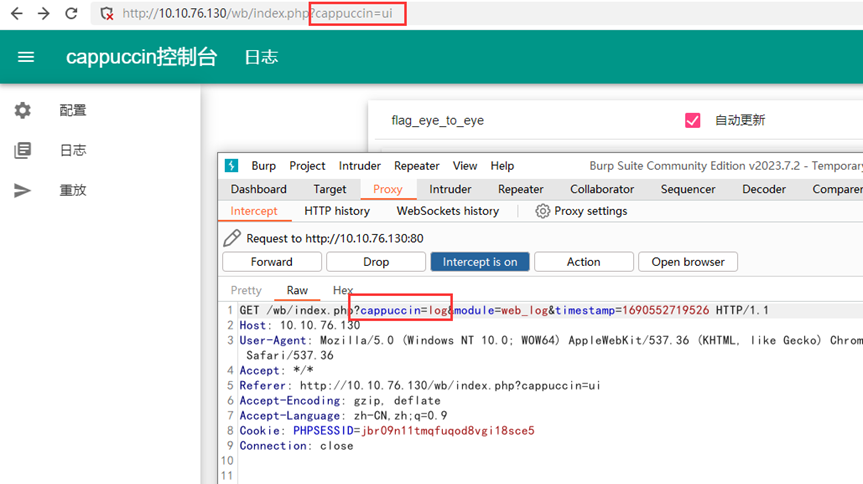The width and height of the screenshot is (863, 484).
Task: Open Proxy settings
Action: pyautogui.click(x=581, y=211)
